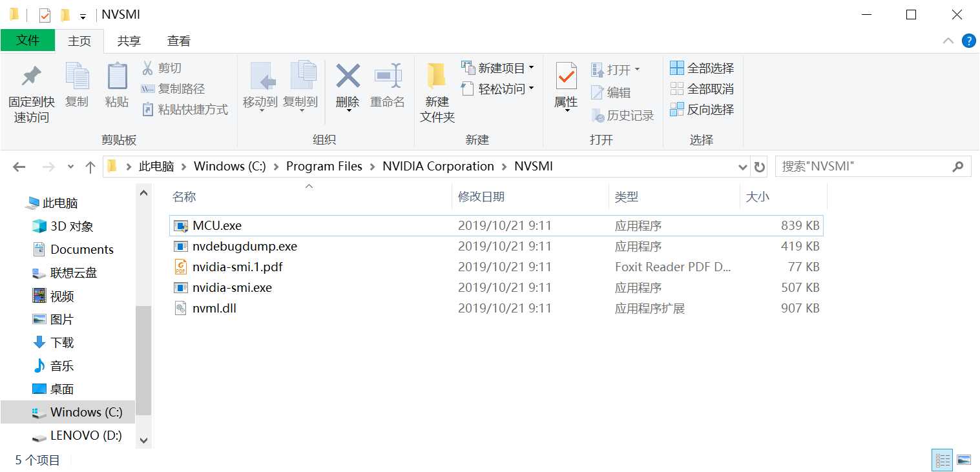Viewport: 980px width, 472px height.
Task: Select the nvidia-smi.1.pdf file
Action: click(x=496, y=267)
